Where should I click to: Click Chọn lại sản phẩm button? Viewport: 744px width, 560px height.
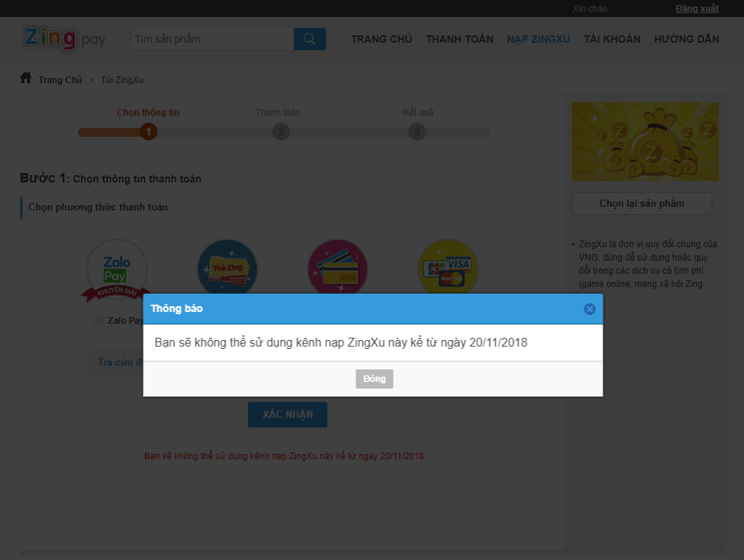coord(642,203)
